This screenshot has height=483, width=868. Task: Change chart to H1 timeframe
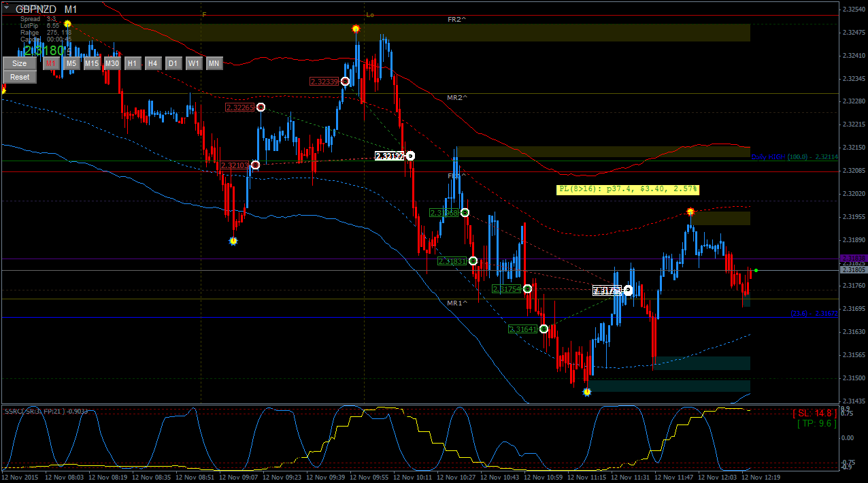133,63
